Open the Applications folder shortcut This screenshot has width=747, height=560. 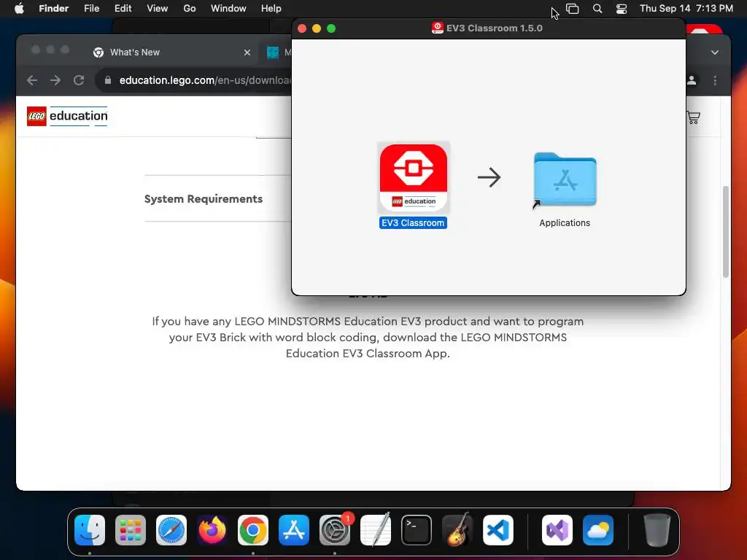[565, 180]
